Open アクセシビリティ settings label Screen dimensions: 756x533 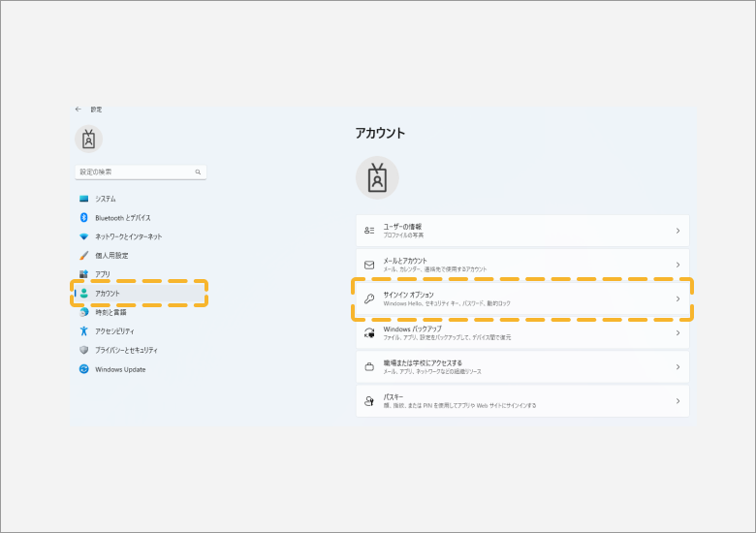click(114, 331)
